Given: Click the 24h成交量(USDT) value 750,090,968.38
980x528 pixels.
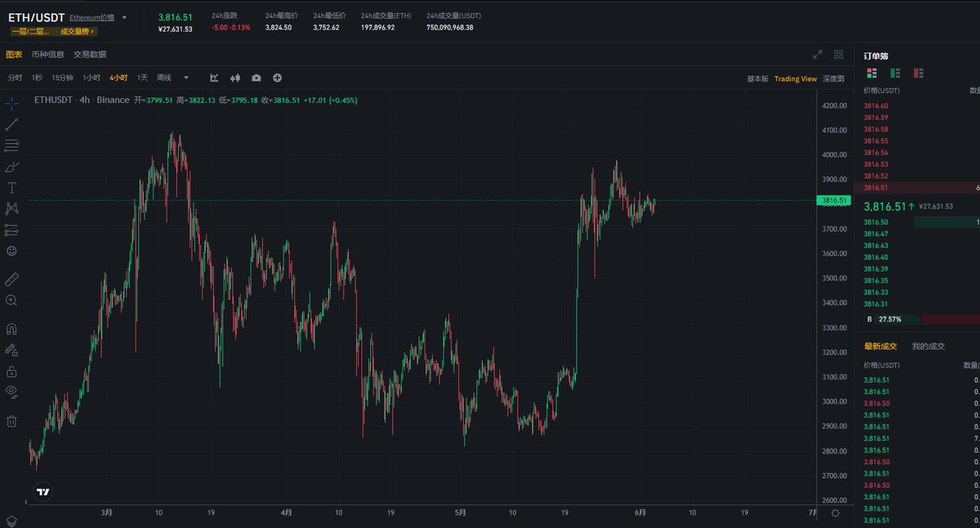Looking at the screenshot, I should pyautogui.click(x=450, y=27).
